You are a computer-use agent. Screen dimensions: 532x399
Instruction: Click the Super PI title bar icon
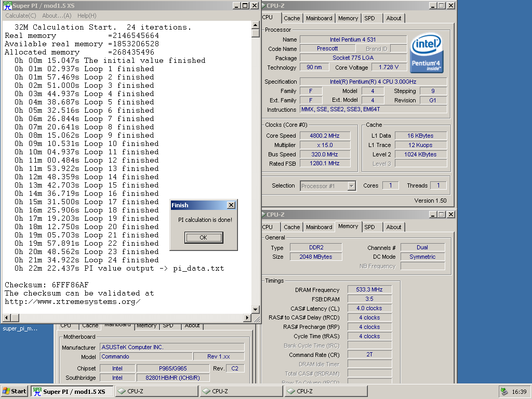pyautogui.click(x=7, y=5)
